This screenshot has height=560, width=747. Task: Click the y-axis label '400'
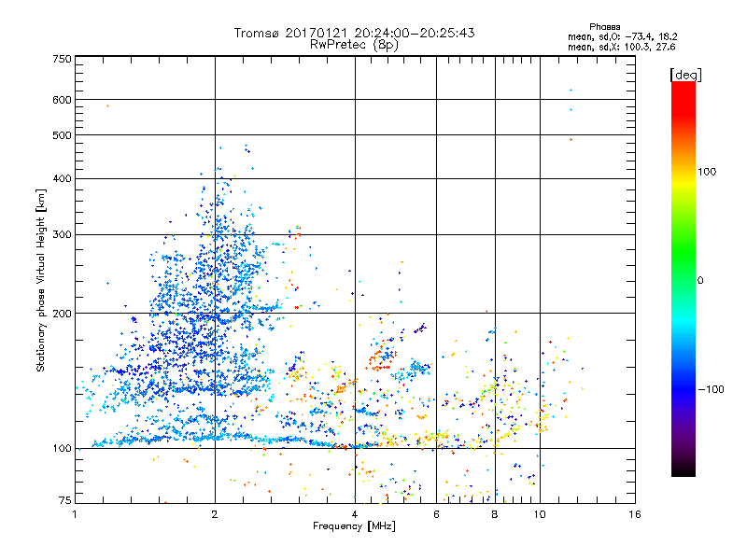[62, 178]
